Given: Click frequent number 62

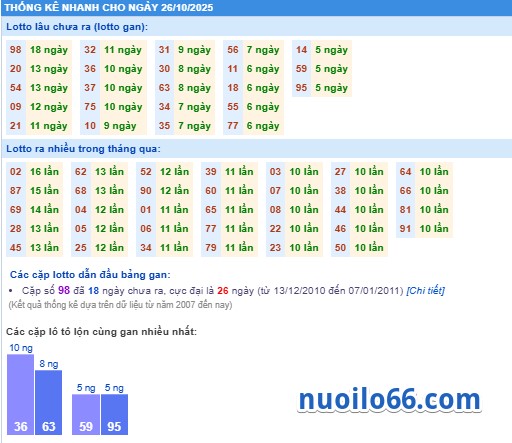Looking at the screenshot, I should 81,172.
